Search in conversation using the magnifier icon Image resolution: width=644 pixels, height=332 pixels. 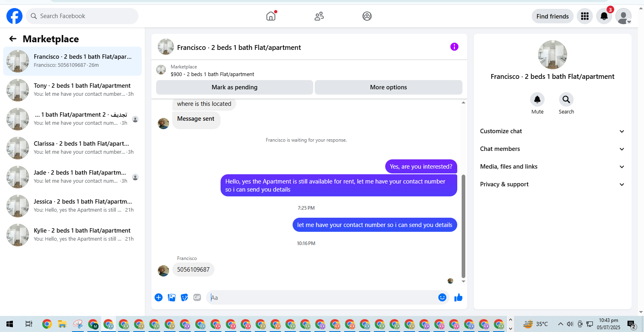click(566, 99)
